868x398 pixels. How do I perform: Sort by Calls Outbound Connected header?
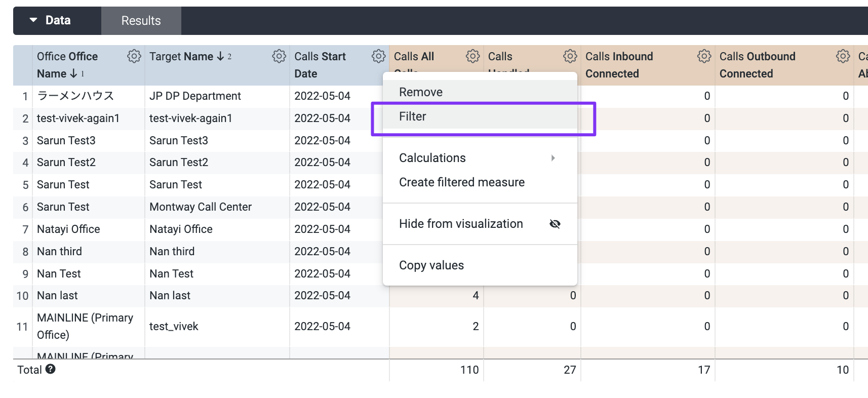tap(758, 65)
